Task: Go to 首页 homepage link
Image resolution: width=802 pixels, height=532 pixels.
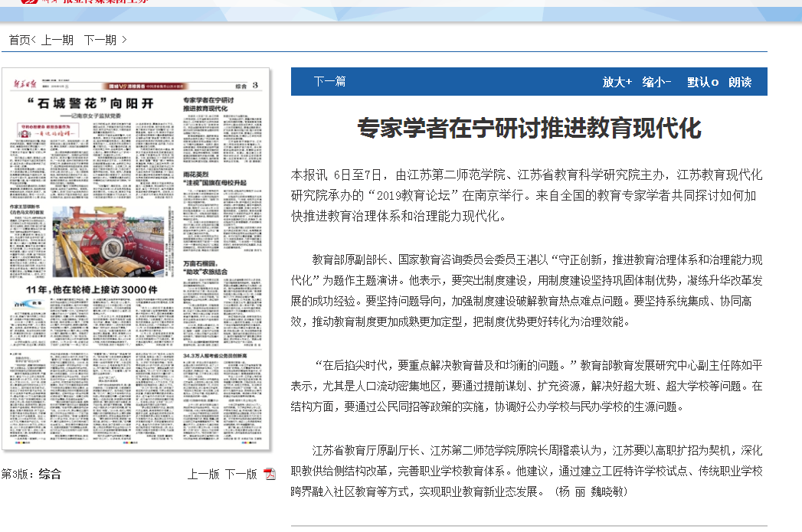Action: (20, 40)
